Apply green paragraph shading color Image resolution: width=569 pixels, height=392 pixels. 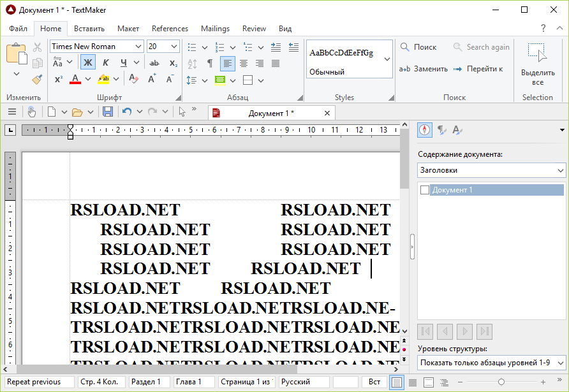tap(220, 80)
